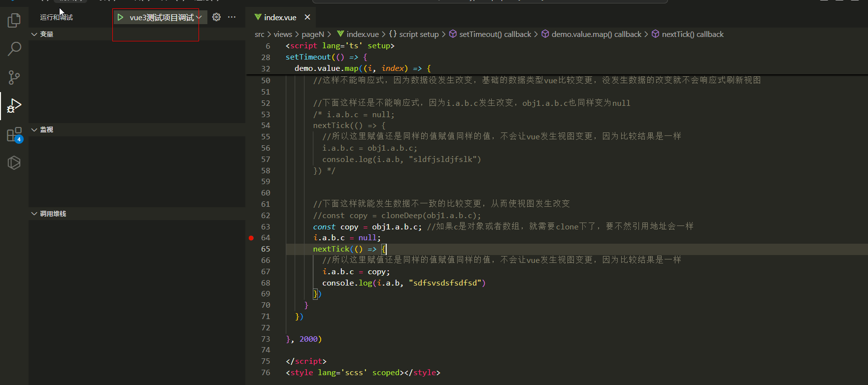Viewport: 868px width, 385px height.
Task: Toggle the breakpoint on line 64
Action: point(251,238)
